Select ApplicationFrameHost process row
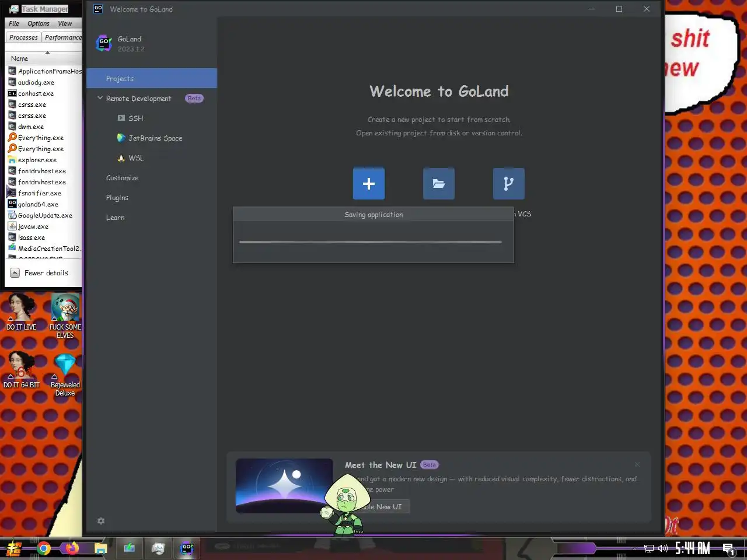 44,71
